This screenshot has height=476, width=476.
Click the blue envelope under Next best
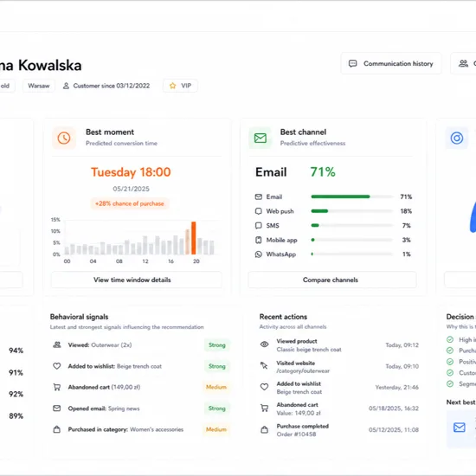pyautogui.click(x=460, y=428)
